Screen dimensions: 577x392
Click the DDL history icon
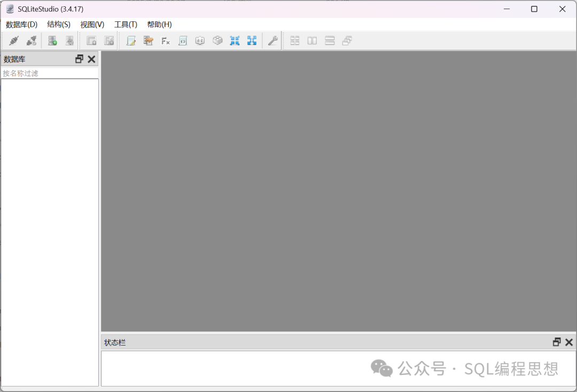click(x=148, y=41)
